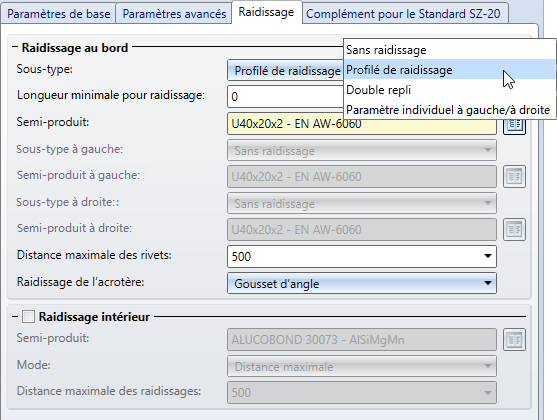Click the Longueur minimale pour raidissage label

pos(111,95)
